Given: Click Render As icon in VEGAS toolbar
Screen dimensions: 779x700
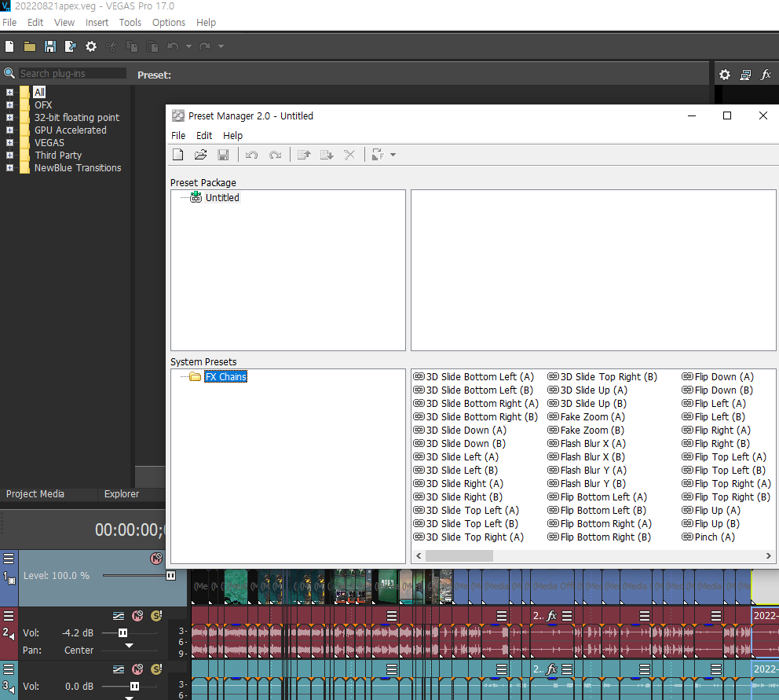Looking at the screenshot, I should [71, 46].
